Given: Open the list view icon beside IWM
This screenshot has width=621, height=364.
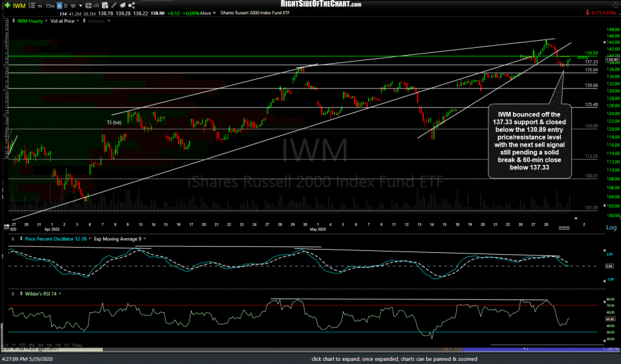Looking at the screenshot, I should [32, 6].
